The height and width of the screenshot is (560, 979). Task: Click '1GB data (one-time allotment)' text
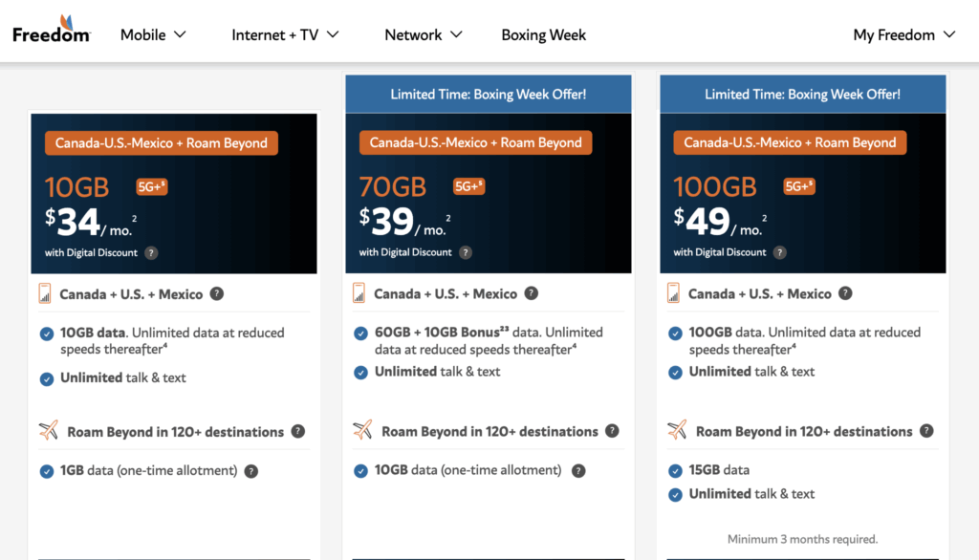pyautogui.click(x=148, y=471)
